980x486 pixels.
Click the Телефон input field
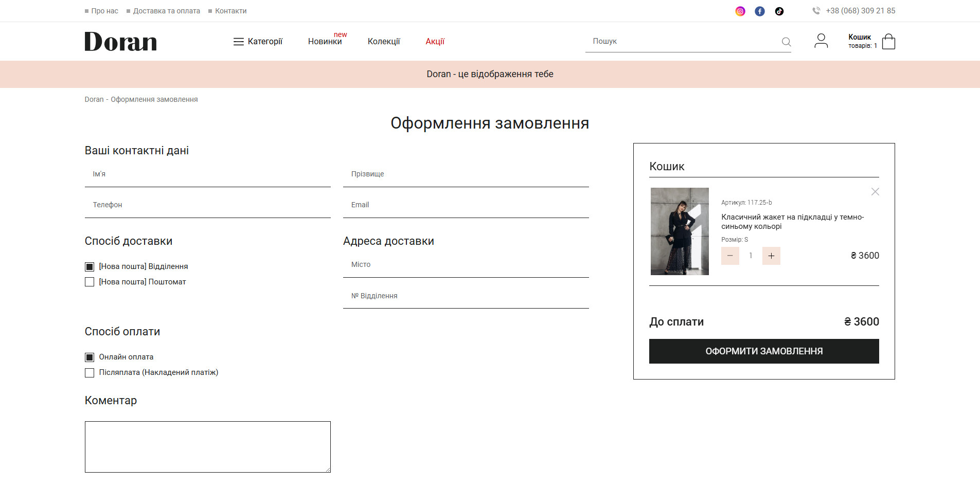click(207, 205)
